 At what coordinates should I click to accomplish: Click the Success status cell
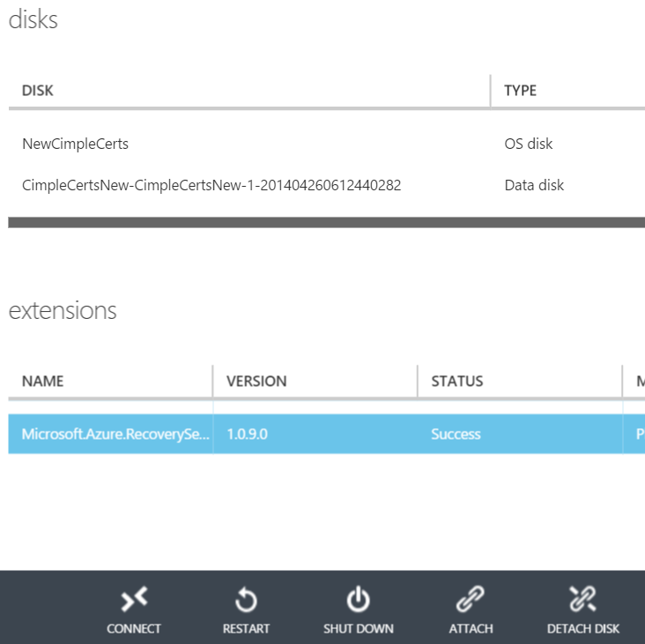click(x=456, y=434)
